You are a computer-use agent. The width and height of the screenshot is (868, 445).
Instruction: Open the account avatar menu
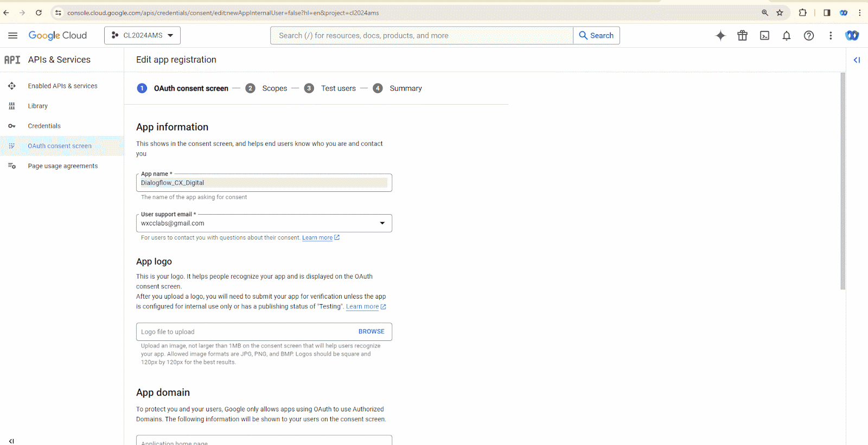coord(852,35)
